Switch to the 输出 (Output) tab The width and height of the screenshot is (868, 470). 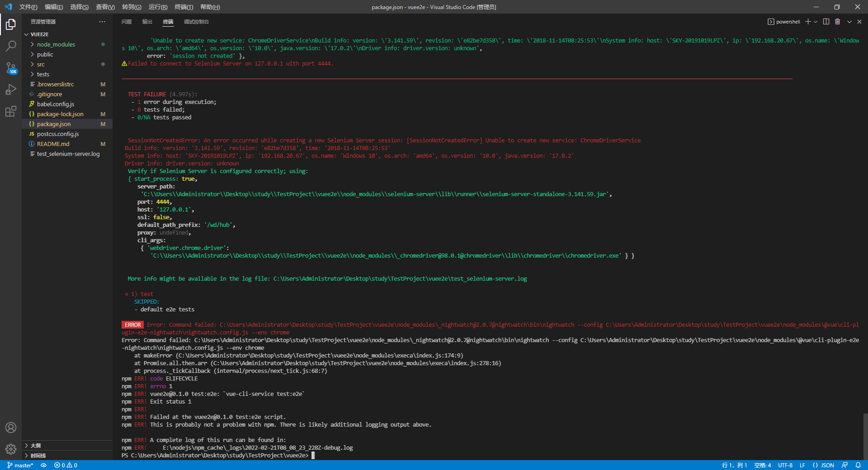pos(147,22)
